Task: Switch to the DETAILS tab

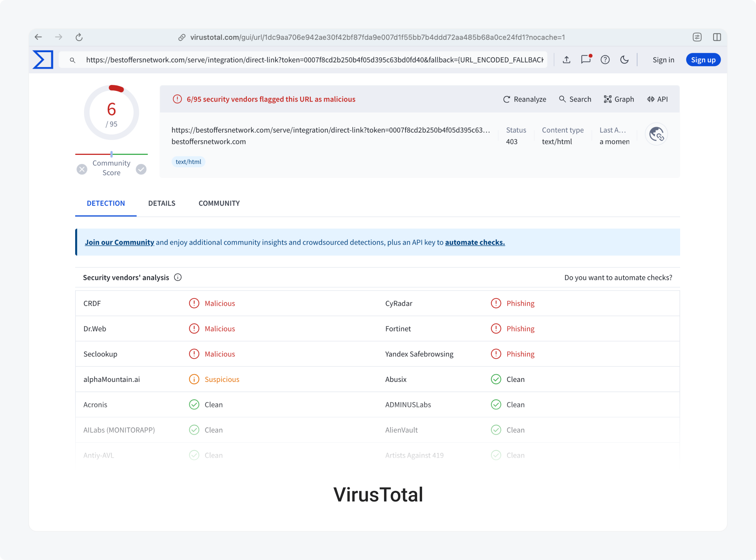Action: pyautogui.click(x=162, y=203)
